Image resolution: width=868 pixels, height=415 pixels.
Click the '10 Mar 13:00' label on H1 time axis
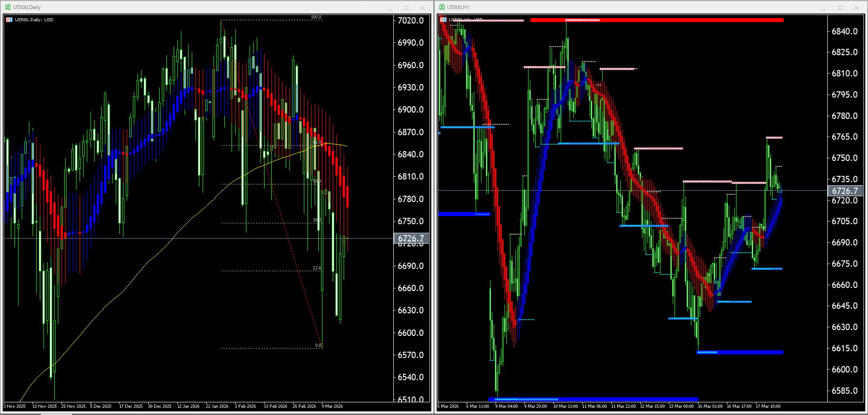(x=566, y=406)
